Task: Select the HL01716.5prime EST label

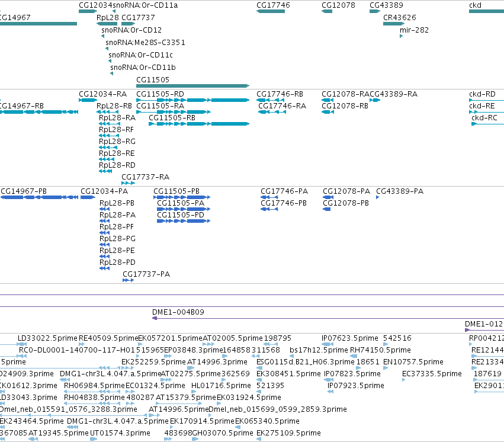Action: (x=221, y=386)
